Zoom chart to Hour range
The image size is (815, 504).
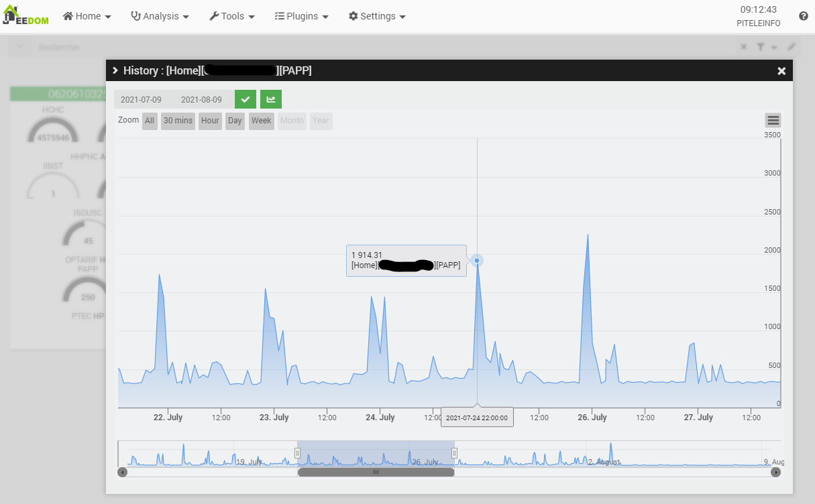click(x=210, y=121)
